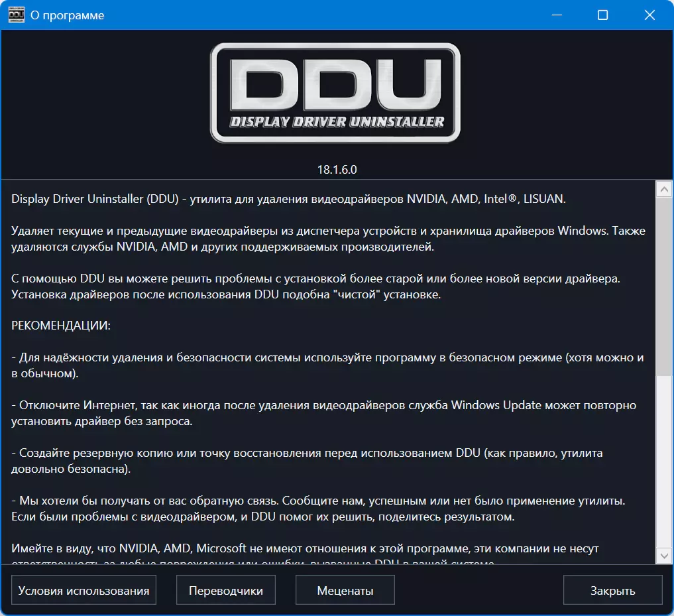Close the dialog with the Закрыть button
674x616 pixels.
pos(612,590)
